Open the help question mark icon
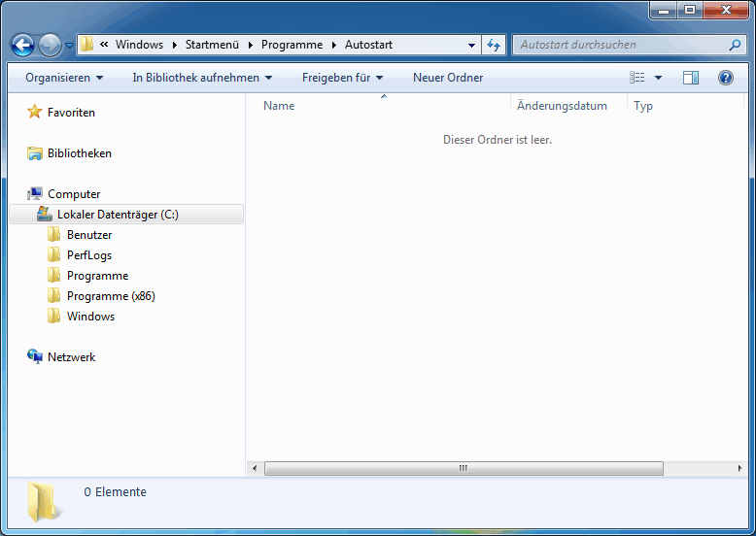This screenshot has height=536, width=756. click(x=725, y=78)
